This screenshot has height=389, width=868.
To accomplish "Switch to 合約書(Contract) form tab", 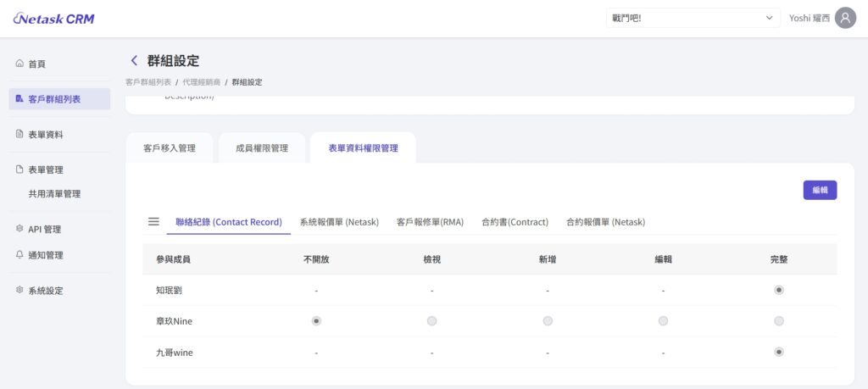I will (x=515, y=222).
